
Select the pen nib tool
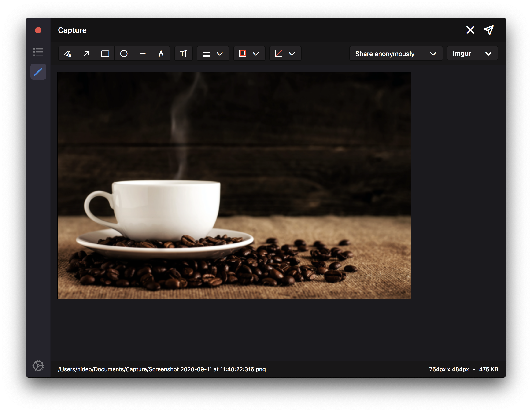pyautogui.click(x=161, y=54)
